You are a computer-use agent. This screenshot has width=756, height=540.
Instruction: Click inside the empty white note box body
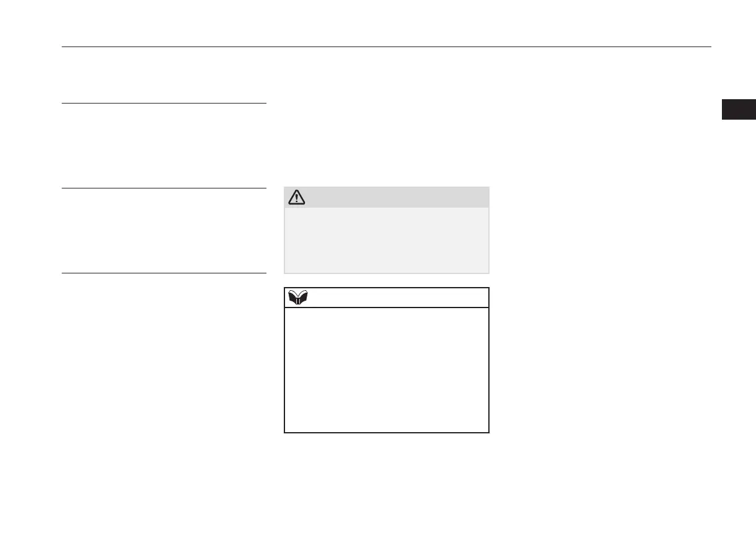tap(386, 369)
